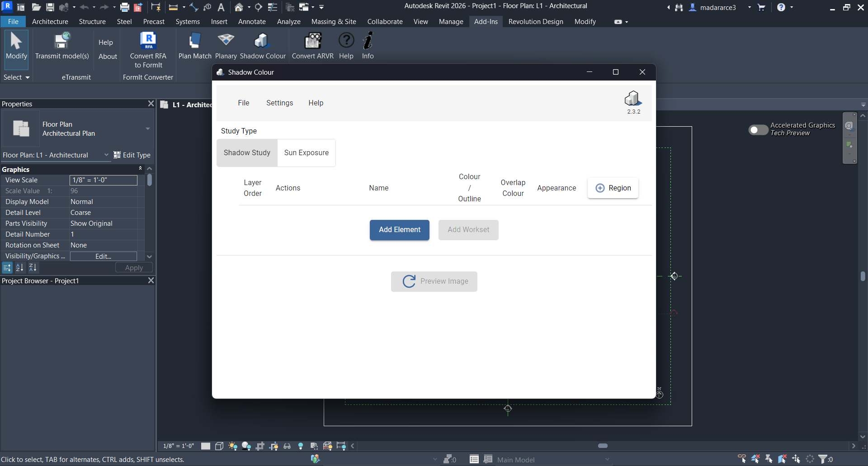Select Sun Exposure study type
The image size is (868, 466).
[x=307, y=153]
